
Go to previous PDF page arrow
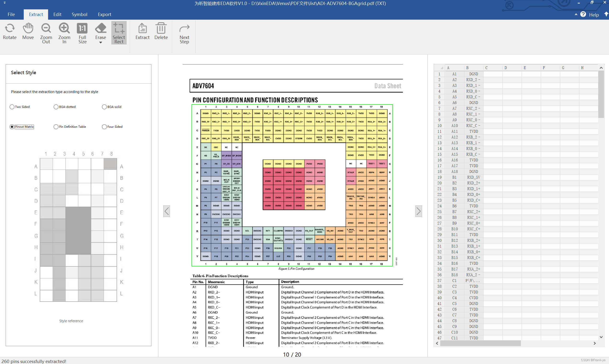167,211
